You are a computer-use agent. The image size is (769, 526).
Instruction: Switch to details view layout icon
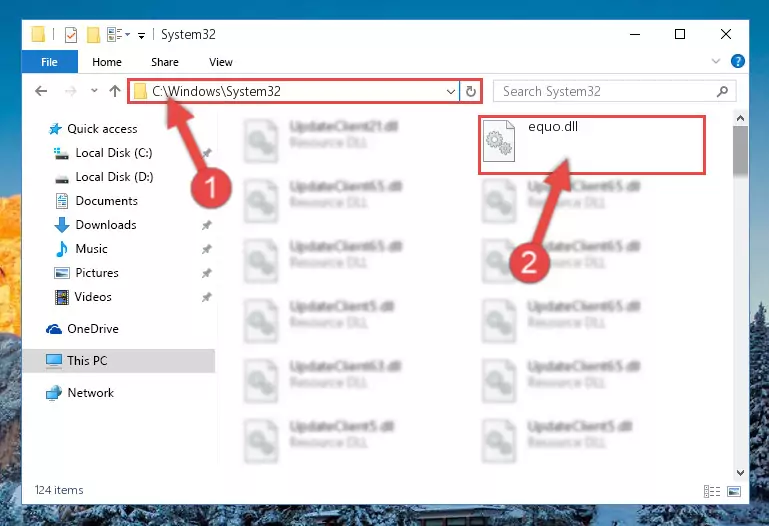click(712, 491)
